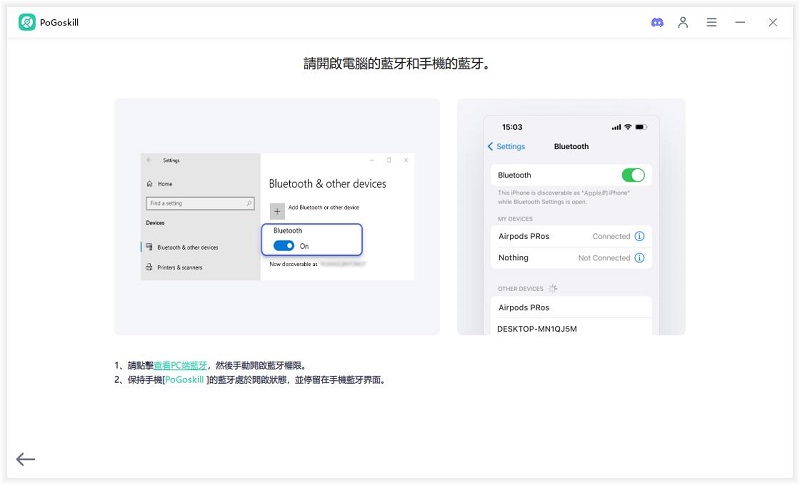The width and height of the screenshot is (800, 485).
Task: Click info icon beside Nothing device
Action: pos(640,258)
